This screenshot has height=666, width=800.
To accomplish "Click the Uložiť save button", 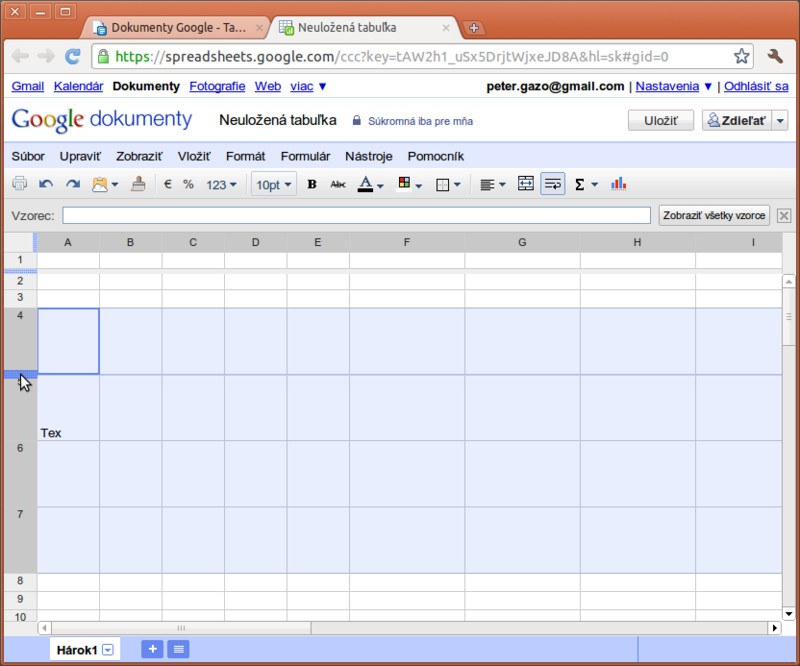I will (x=660, y=120).
